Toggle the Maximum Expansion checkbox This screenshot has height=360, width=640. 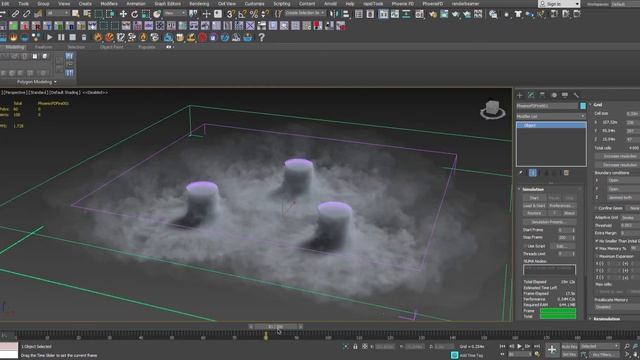(597, 256)
